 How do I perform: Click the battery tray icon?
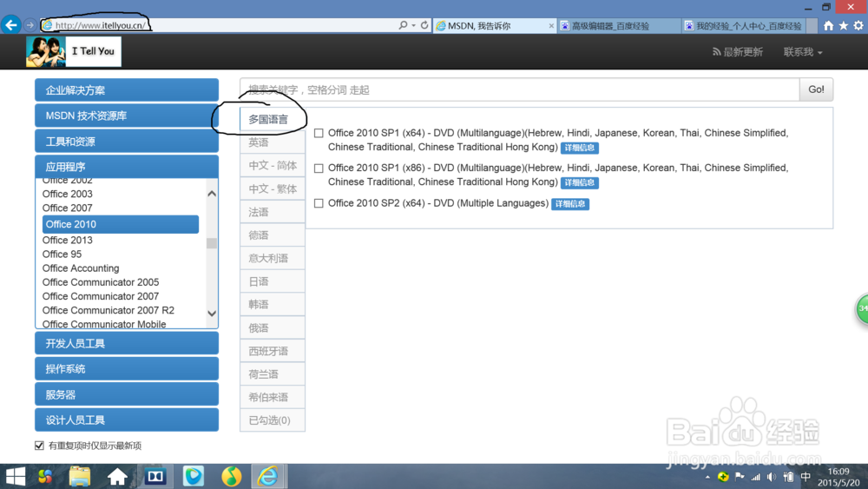coord(788,476)
